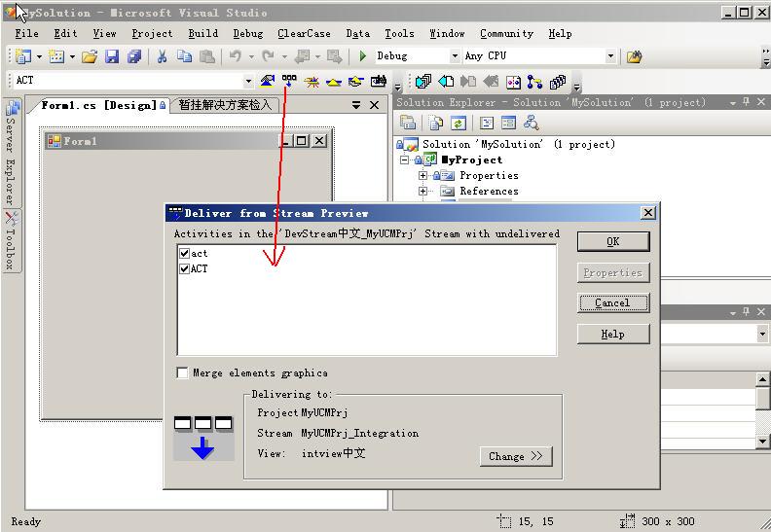Click View Designer icon in Solution Explorer
Viewport: 771px width, 532px height.
click(508, 123)
